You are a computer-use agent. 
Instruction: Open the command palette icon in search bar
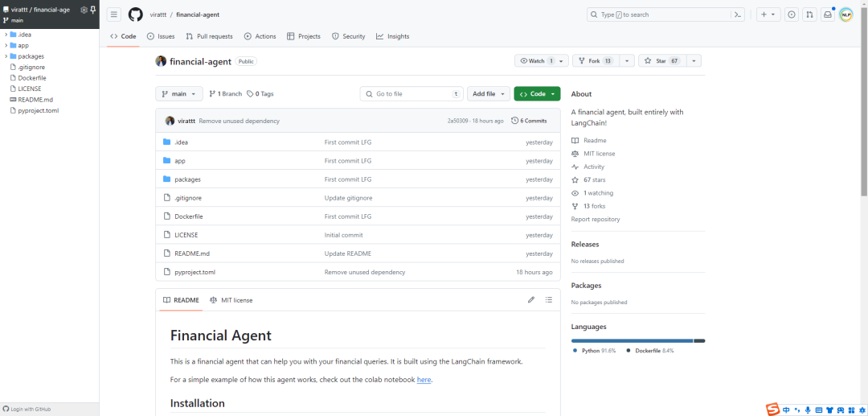[737, 15]
